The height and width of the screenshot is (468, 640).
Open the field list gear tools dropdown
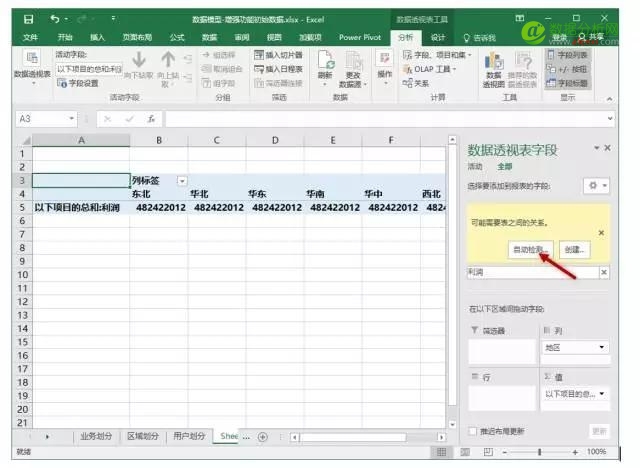(x=596, y=186)
